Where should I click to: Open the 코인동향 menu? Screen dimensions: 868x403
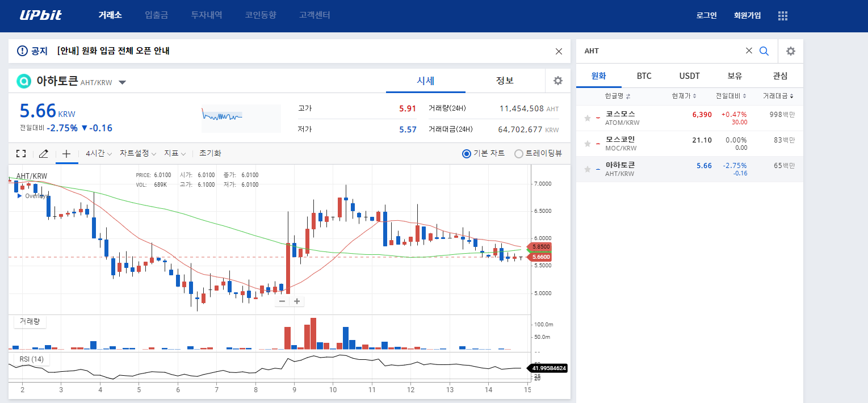click(x=261, y=15)
